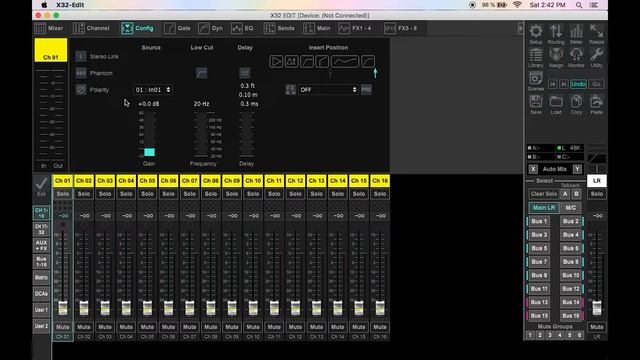Click the Gain slider handle

tap(149, 152)
